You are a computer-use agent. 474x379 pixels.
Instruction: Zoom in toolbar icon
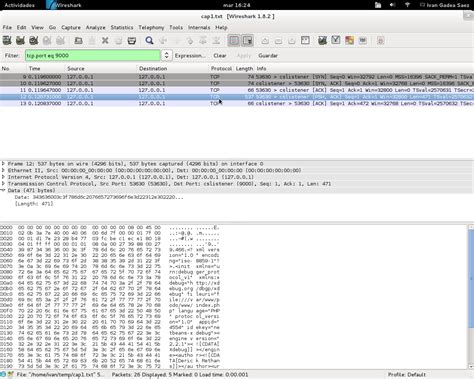click(265, 41)
